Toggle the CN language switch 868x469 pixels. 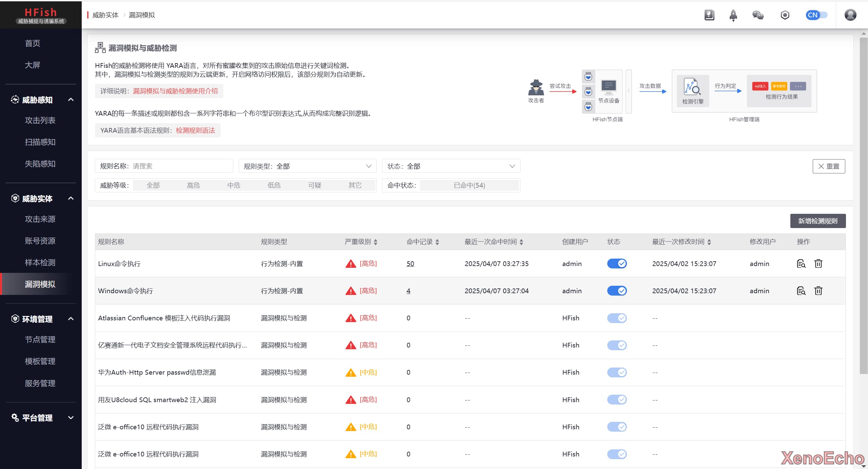(x=816, y=15)
